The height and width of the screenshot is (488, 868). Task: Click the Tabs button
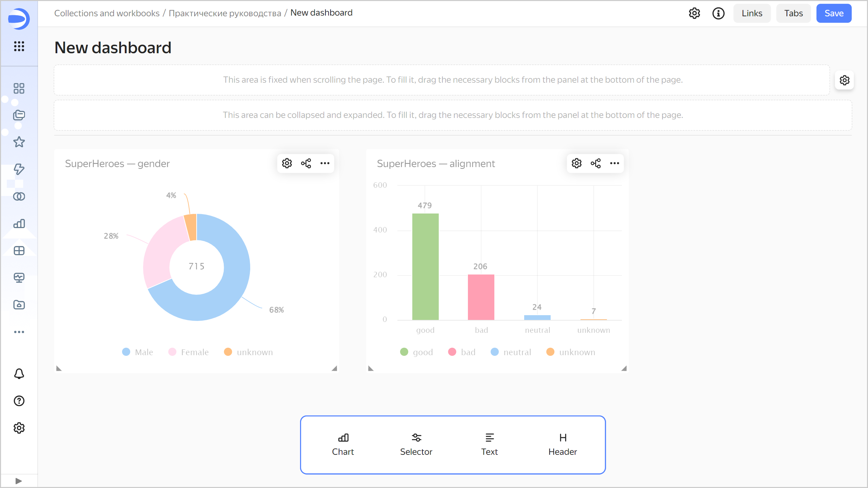coord(793,13)
